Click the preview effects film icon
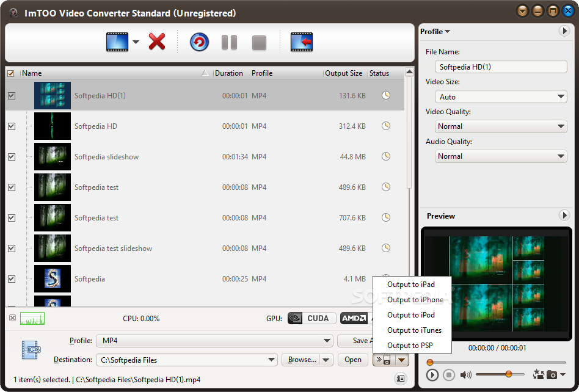This screenshot has height=392, width=579. click(x=538, y=375)
